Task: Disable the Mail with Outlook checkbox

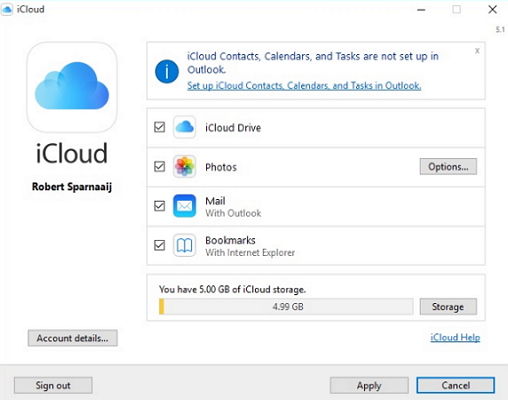Action: (160, 206)
